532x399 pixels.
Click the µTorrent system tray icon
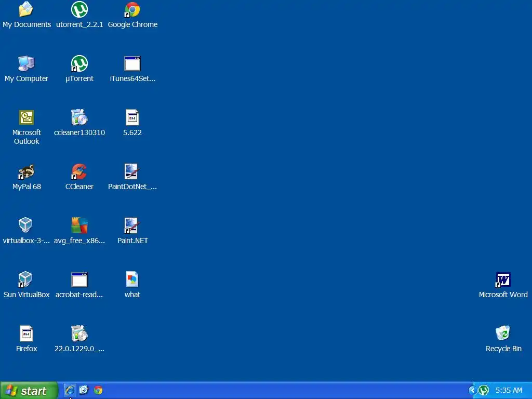coord(484,391)
